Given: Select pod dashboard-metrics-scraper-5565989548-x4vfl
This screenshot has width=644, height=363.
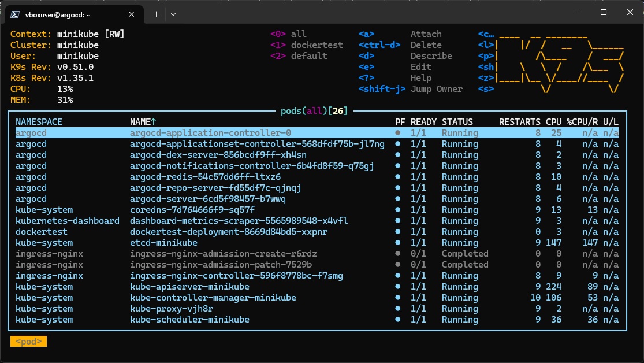Looking at the screenshot, I should (x=317, y=221).
